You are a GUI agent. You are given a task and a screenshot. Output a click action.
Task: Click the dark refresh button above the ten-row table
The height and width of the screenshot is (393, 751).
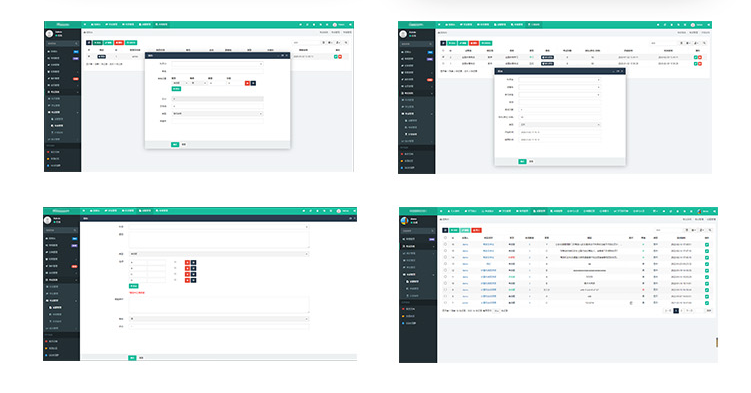[445, 230]
